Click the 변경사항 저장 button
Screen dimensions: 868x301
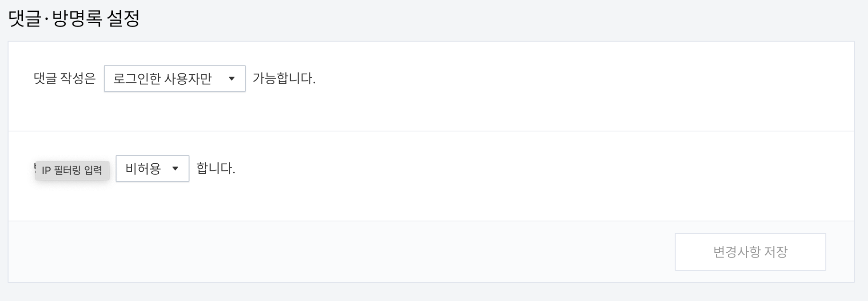[750, 252]
